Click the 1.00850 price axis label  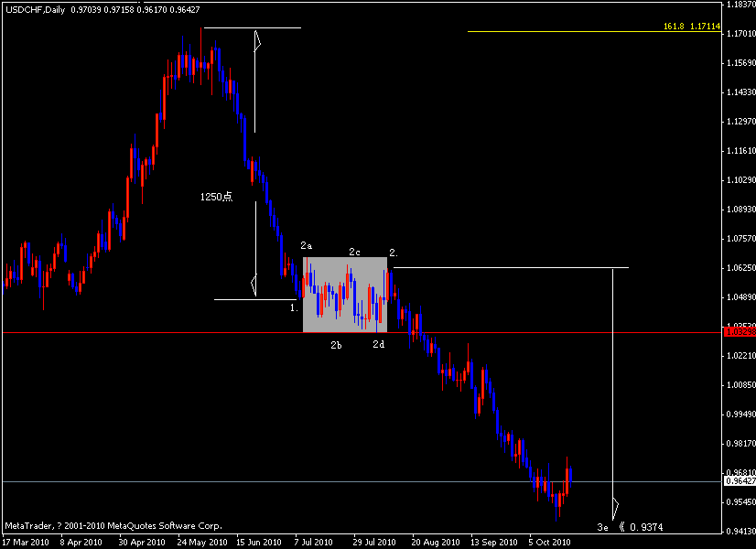(x=741, y=385)
